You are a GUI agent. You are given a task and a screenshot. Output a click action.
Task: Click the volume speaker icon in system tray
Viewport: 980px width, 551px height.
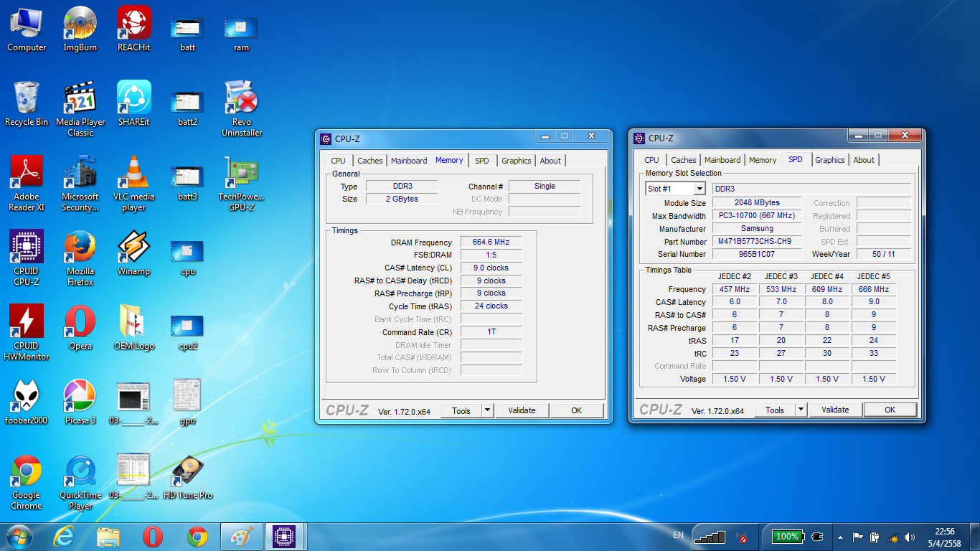click(x=910, y=537)
